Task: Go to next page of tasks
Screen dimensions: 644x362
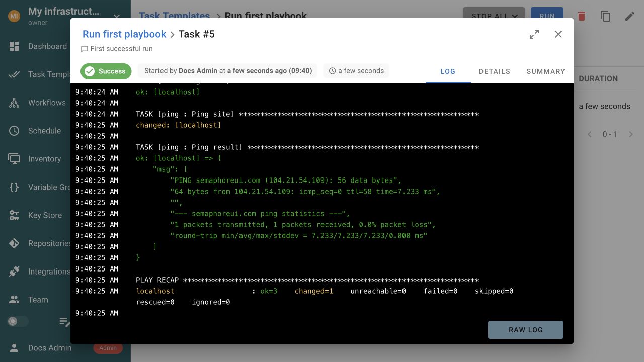Action: [631, 134]
